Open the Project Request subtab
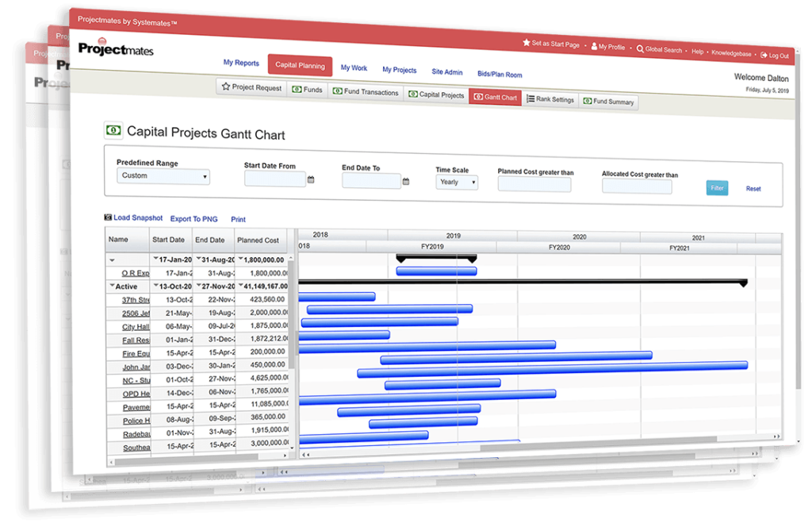Screen dimensions: 812x527 251,87
